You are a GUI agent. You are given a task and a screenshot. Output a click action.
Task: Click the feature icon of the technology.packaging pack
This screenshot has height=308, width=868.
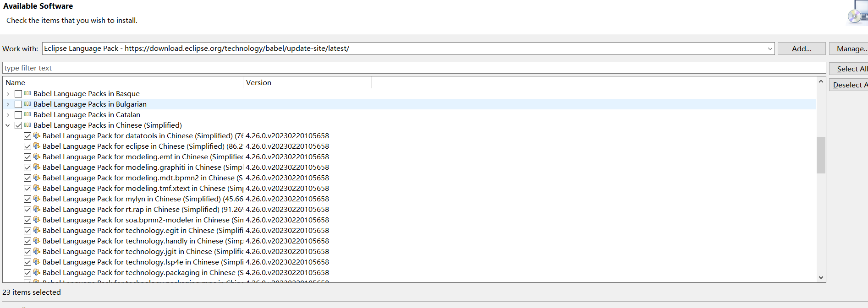pyautogui.click(x=37, y=272)
